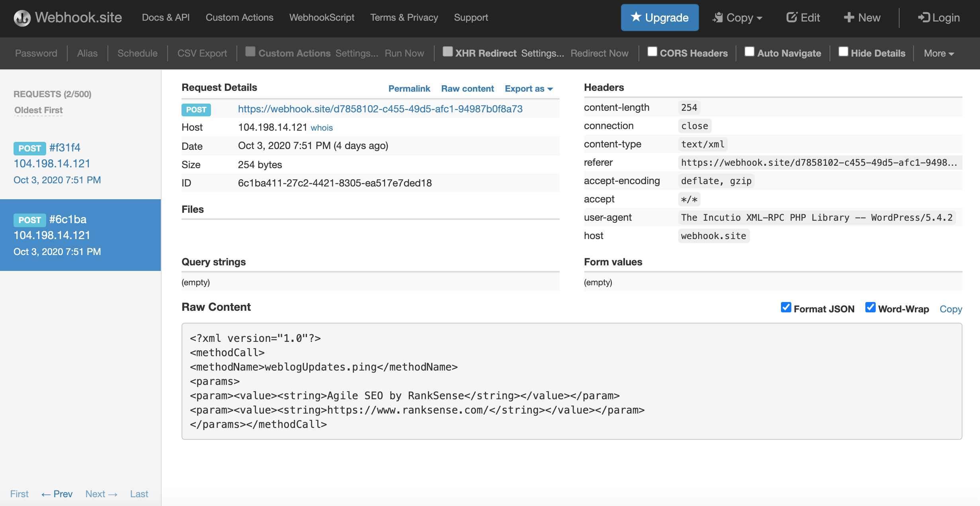The image size is (980, 506).
Task: Click the connection value close
Action: (695, 126)
